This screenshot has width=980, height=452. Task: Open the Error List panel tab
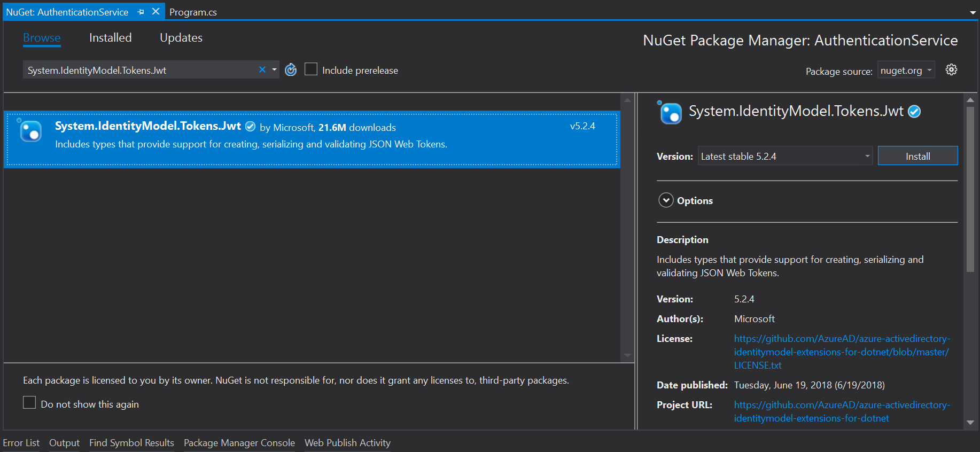21,443
